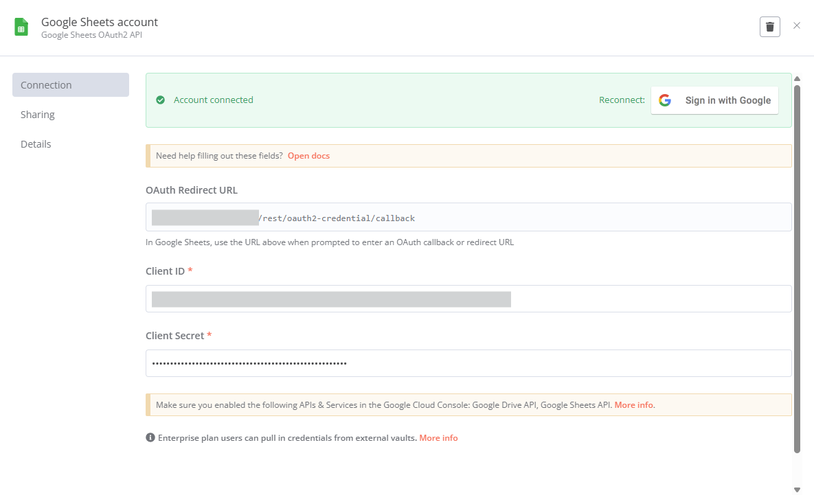The width and height of the screenshot is (814, 504).
Task: Switch to the Sharing tab
Action: click(37, 115)
